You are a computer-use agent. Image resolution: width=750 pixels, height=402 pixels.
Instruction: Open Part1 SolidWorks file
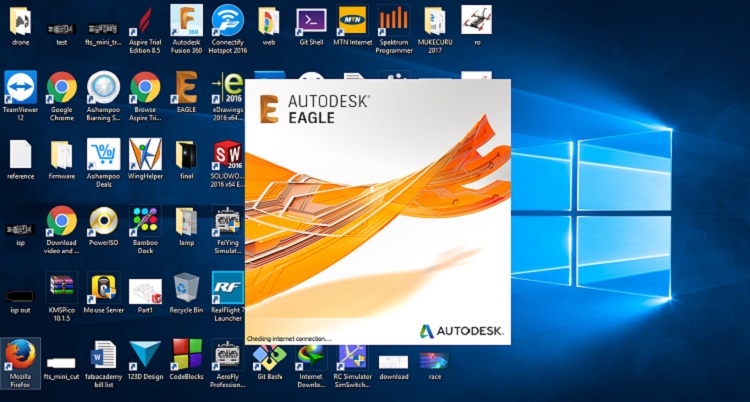coord(145,292)
